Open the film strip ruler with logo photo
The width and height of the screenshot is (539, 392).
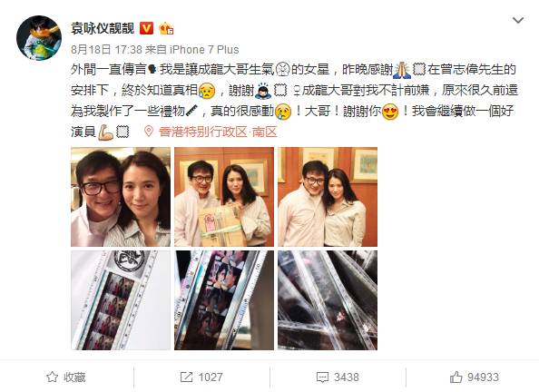(121, 300)
